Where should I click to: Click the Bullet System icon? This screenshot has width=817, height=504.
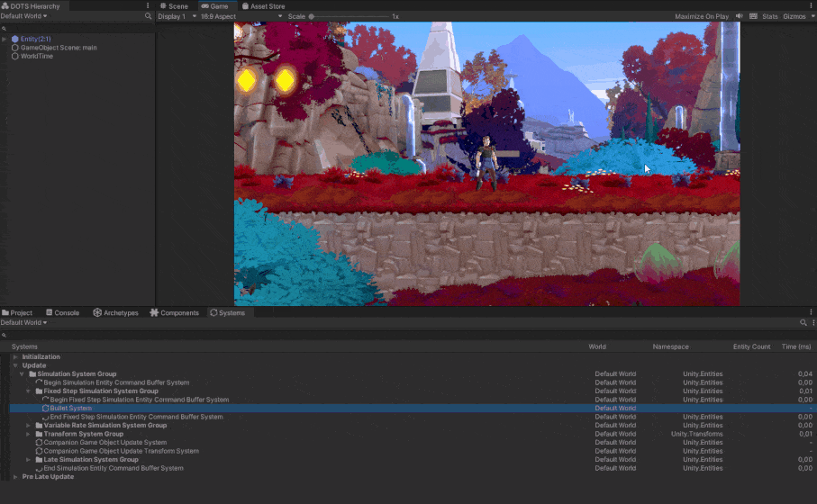(46, 409)
